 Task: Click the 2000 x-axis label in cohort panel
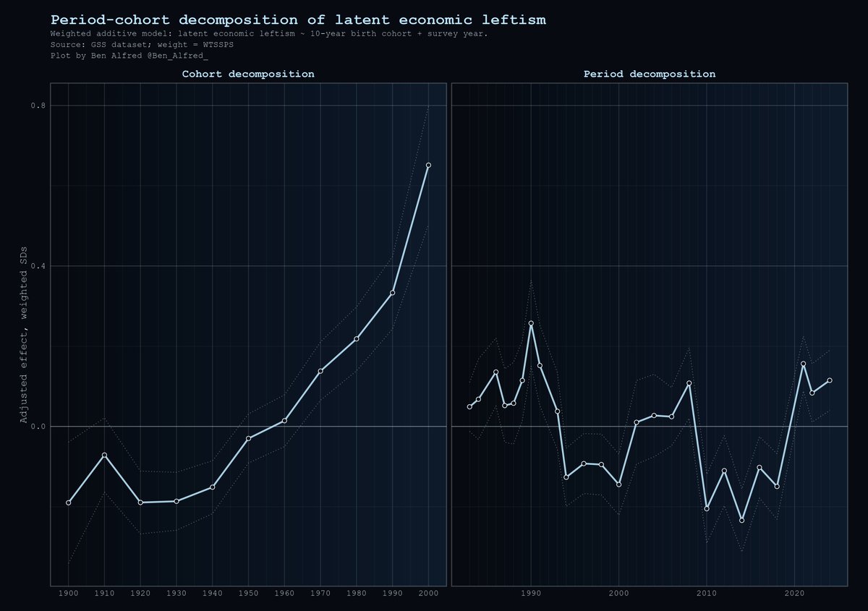click(428, 593)
